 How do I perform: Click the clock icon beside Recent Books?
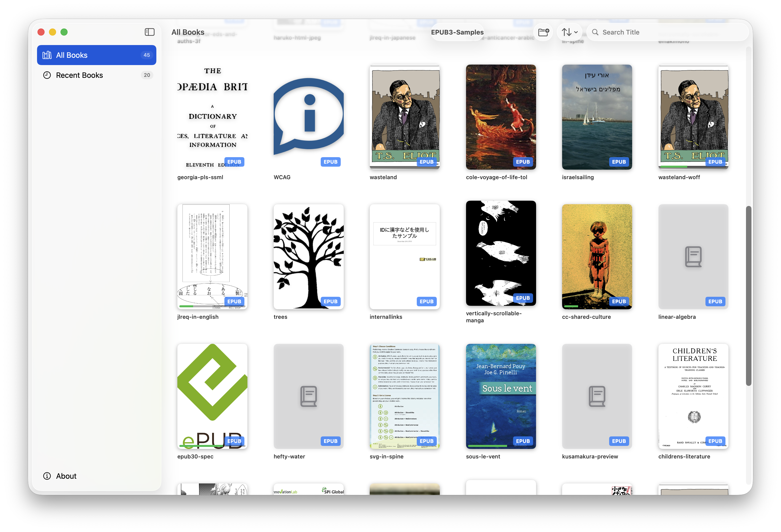(x=47, y=75)
